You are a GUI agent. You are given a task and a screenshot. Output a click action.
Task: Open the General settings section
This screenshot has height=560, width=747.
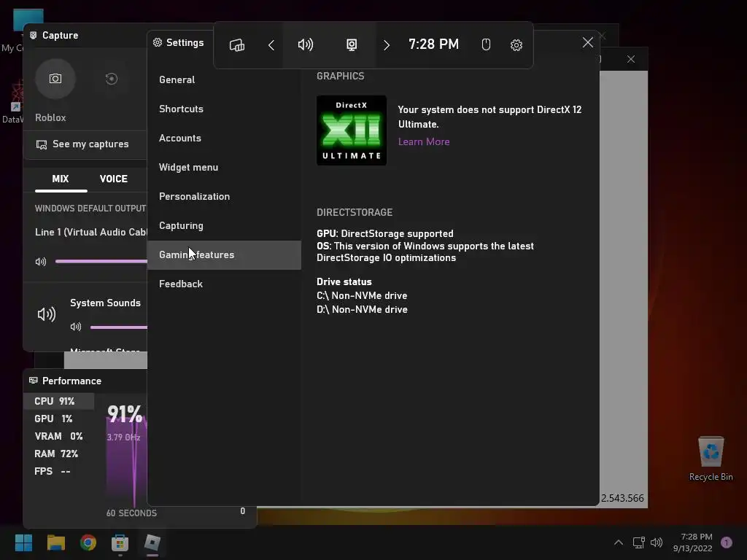click(224, 79)
